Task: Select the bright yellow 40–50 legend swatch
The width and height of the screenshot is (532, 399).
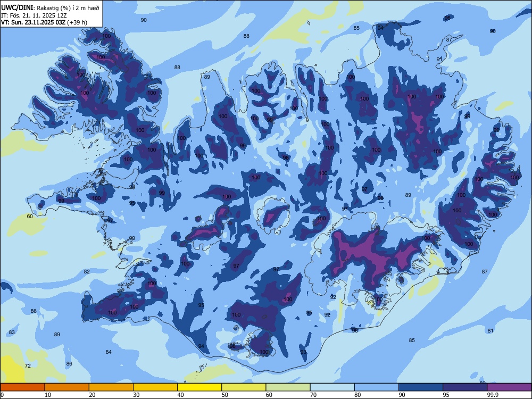Action: (199, 387)
